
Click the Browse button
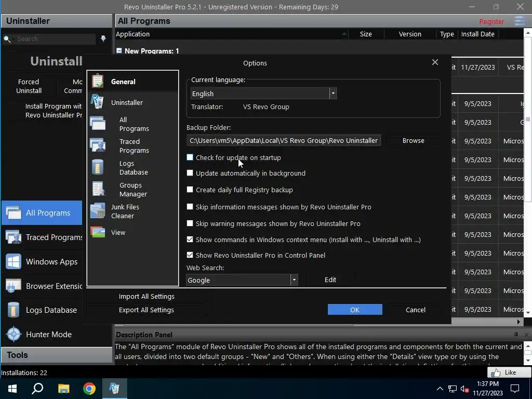tap(413, 140)
